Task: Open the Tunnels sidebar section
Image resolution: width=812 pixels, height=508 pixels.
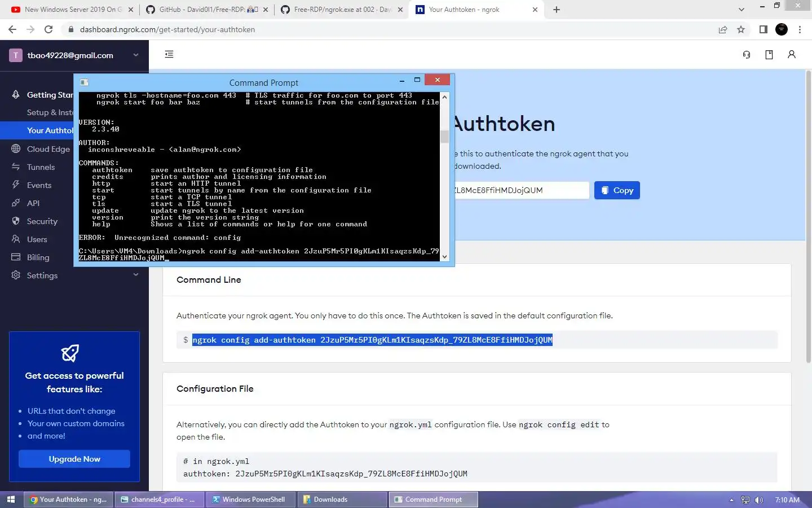Action: click(x=41, y=167)
